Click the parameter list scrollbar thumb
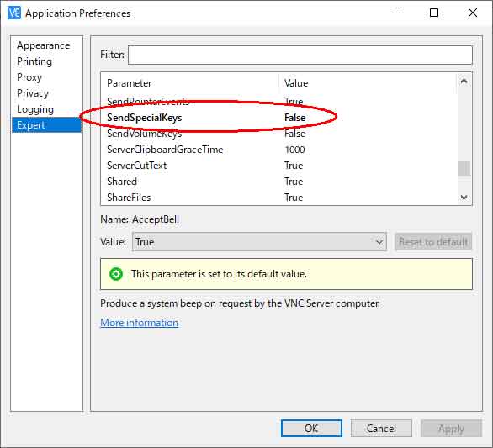The width and height of the screenshot is (493, 448). pyautogui.click(x=464, y=169)
